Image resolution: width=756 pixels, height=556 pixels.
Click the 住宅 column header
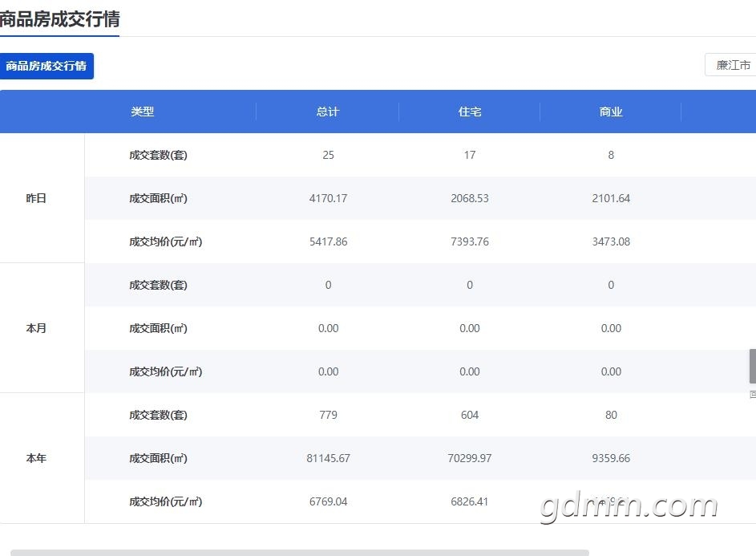click(470, 112)
